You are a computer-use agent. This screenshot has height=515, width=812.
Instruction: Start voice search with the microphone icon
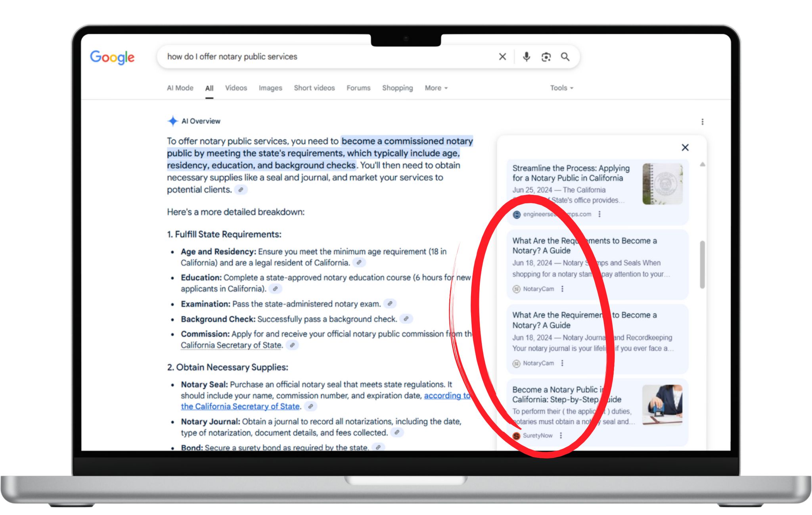526,57
